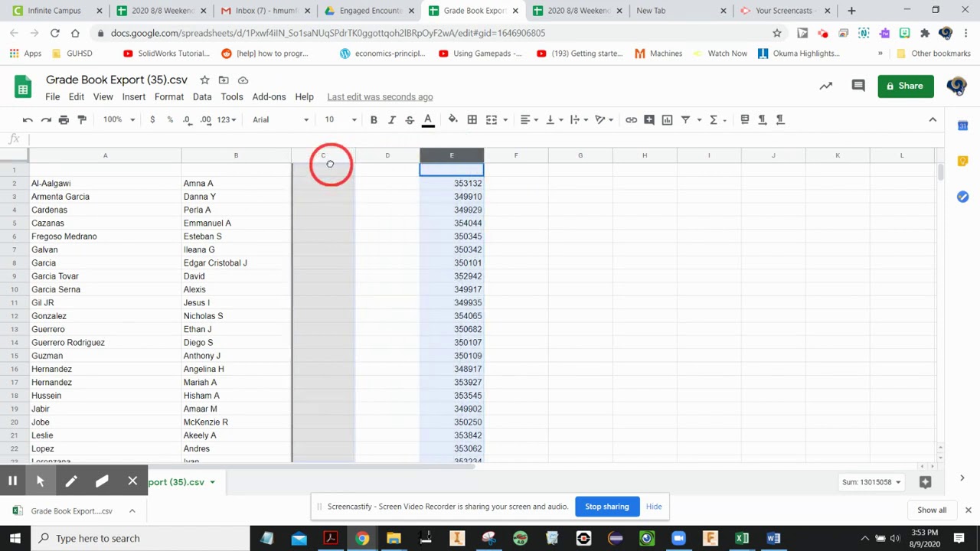Increase decimal places
The width and height of the screenshot is (980, 551).
point(206,119)
